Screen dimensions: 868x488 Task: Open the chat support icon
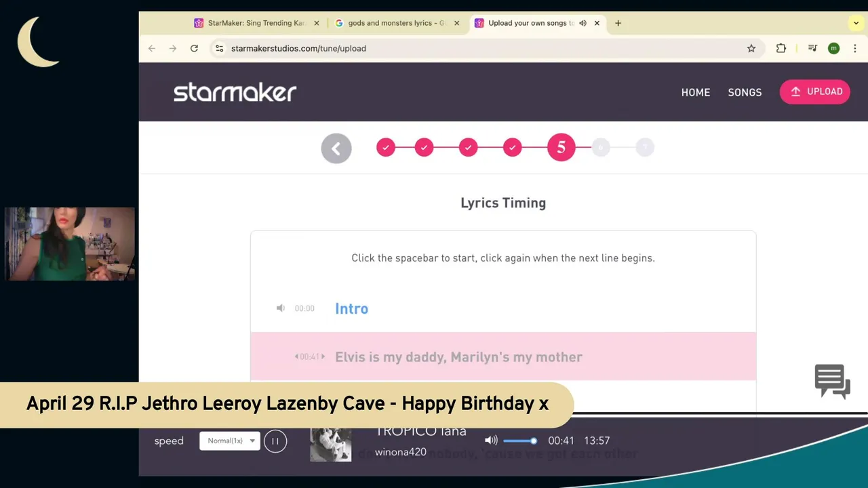point(832,382)
